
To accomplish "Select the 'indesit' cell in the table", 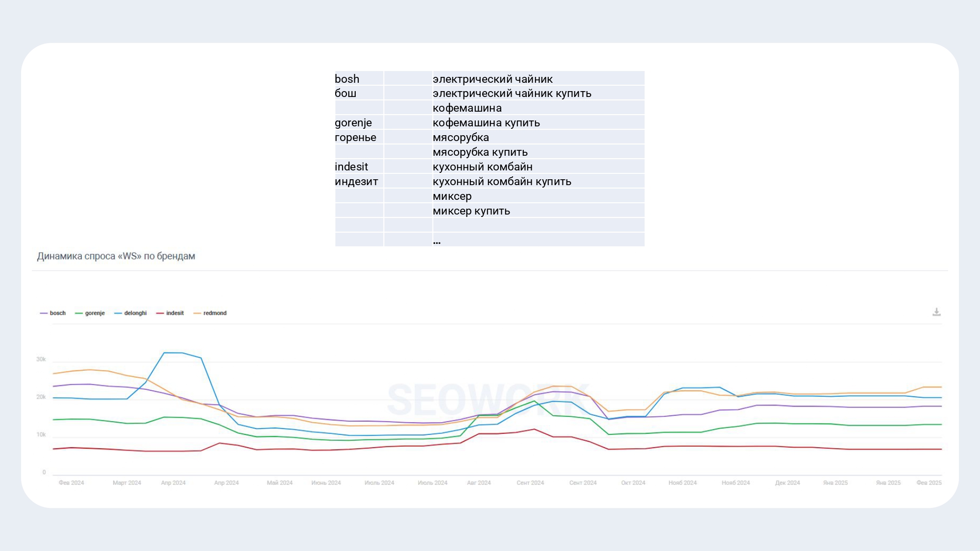I will click(359, 167).
